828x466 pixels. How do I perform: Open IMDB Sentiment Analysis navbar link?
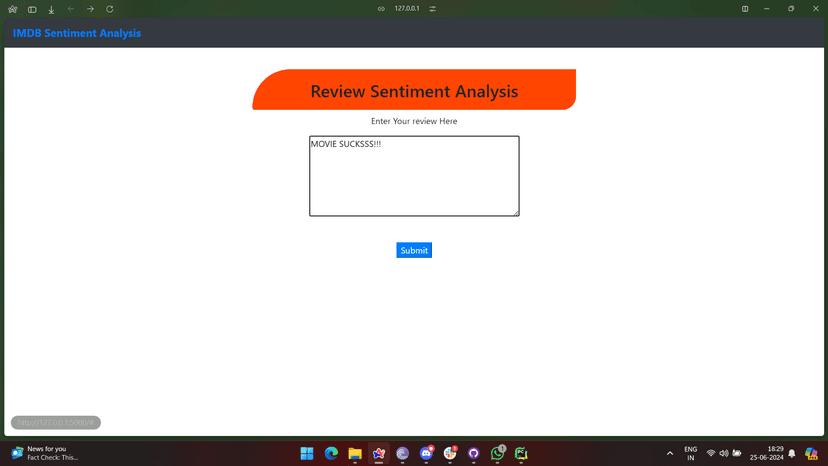[x=77, y=33]
